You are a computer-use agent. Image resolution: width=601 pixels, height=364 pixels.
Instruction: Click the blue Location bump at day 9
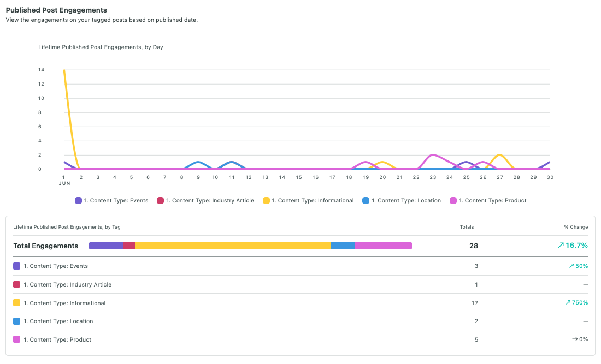198,162
